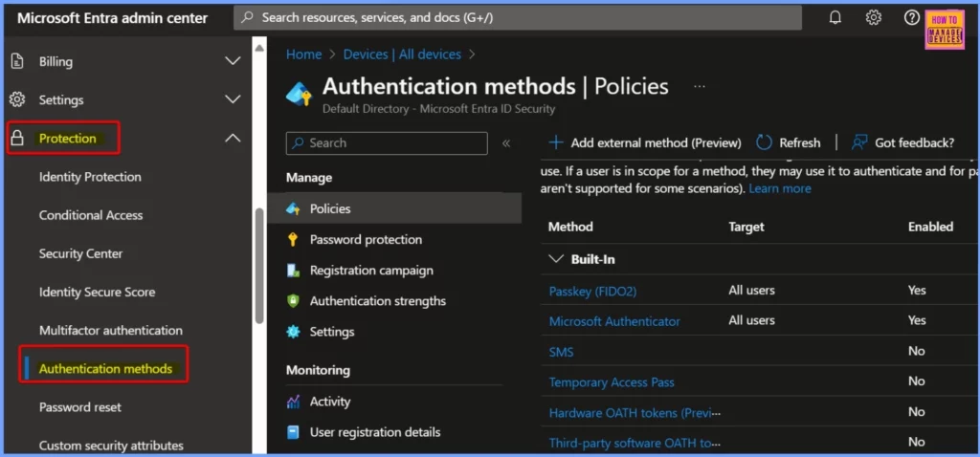Open the Microsoft Authenticator method
This screenshot has height=457, width=980.
(614, 321)
